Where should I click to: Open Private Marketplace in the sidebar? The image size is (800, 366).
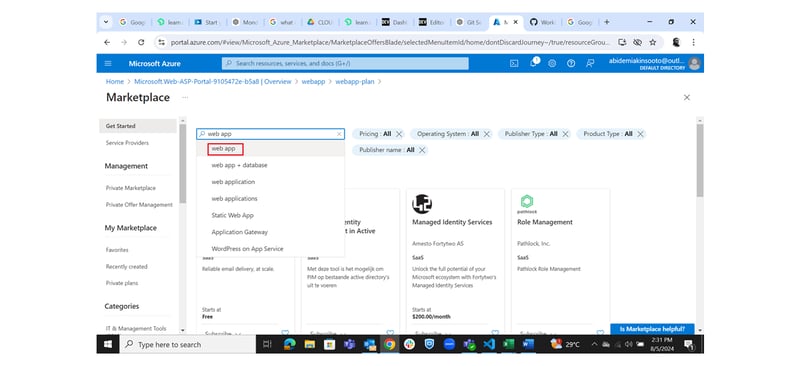(131, 188)
